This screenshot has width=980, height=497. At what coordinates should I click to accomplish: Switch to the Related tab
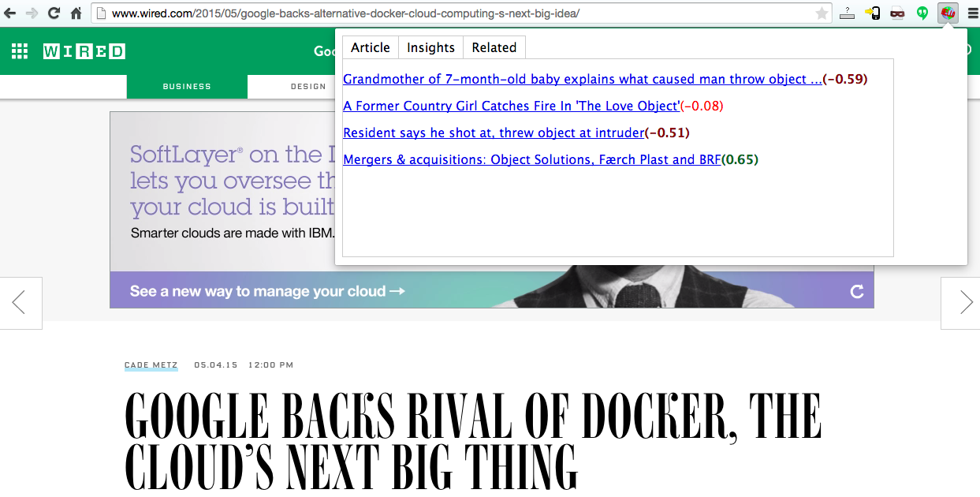pyautogui.click(x=494, y=47)
